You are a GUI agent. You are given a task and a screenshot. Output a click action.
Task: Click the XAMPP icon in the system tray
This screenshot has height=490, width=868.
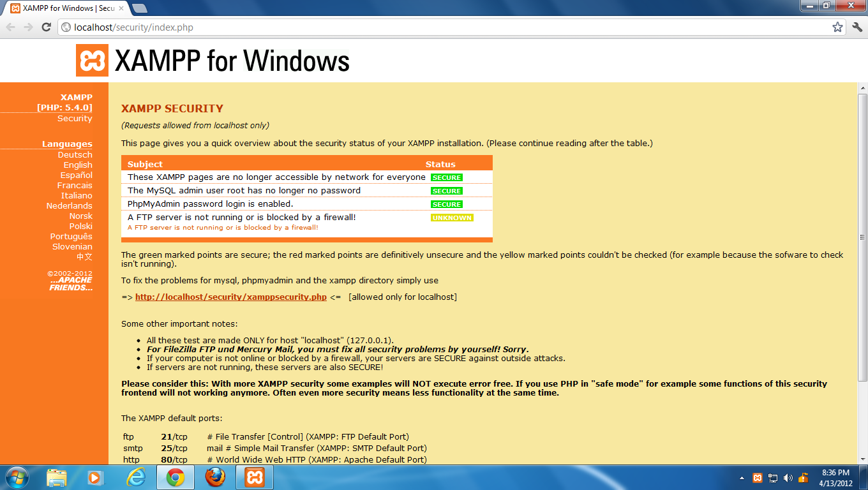758,478
